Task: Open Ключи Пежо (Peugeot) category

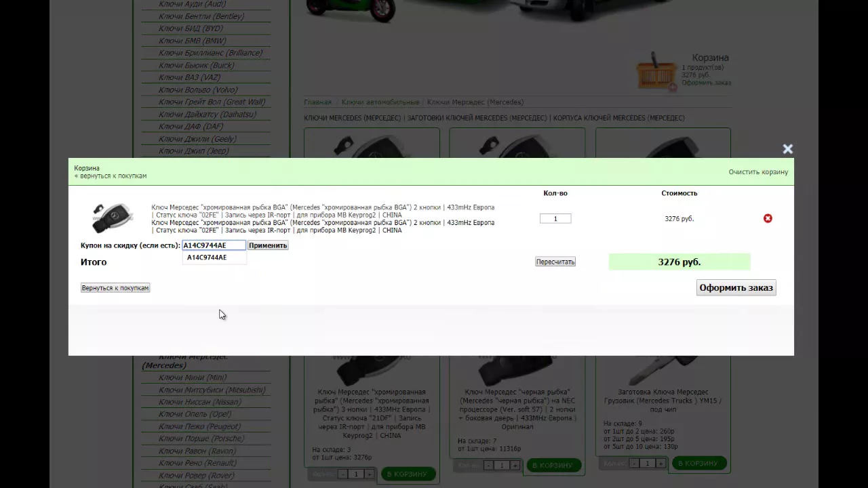Action: pyautogui.click(x=199, y=426)
